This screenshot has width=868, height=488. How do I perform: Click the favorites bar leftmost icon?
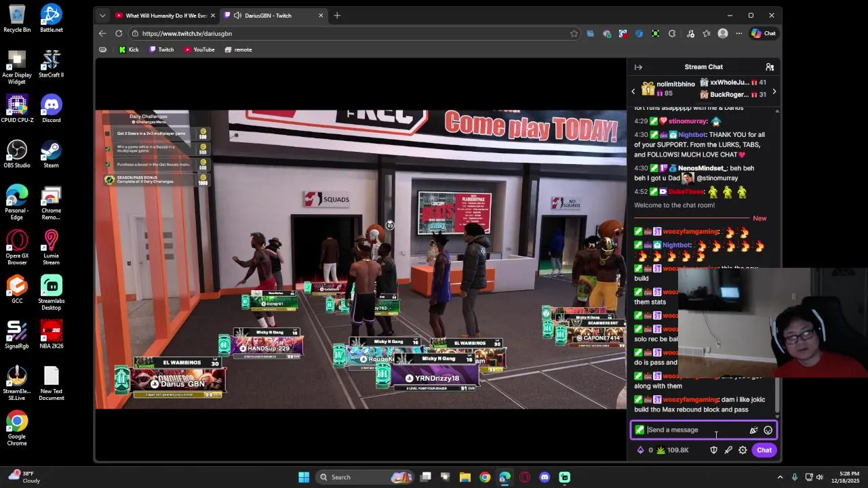click(102, 49)
